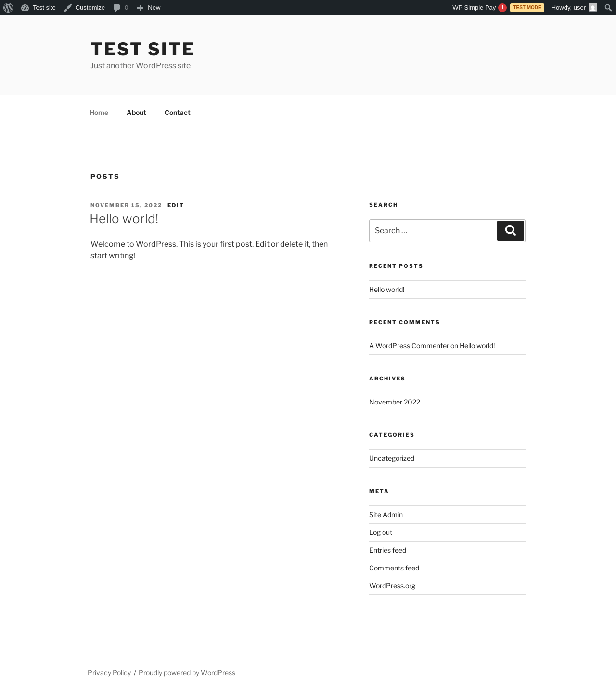Go to the About menu item
616x695 pixels.
[136, 113]
